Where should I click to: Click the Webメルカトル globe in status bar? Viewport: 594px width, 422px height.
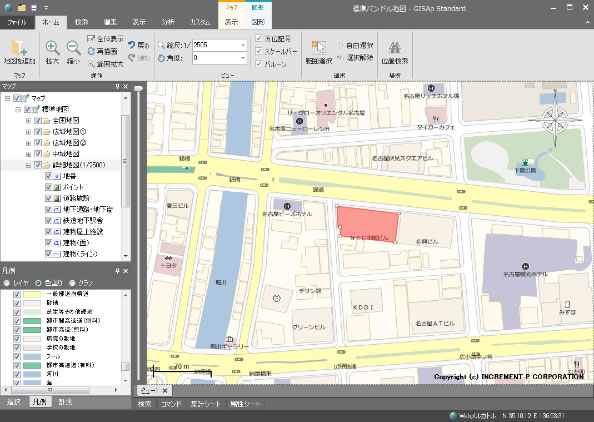[453, 416]
